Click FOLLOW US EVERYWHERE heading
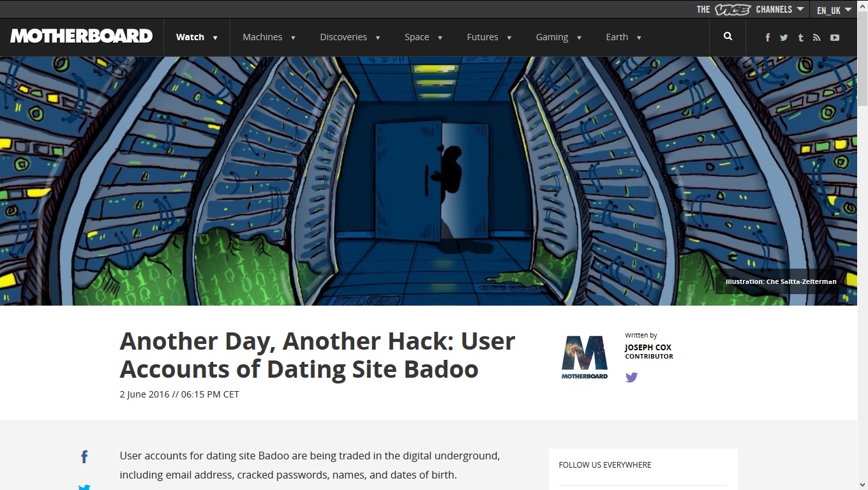 tap(605, 465)
